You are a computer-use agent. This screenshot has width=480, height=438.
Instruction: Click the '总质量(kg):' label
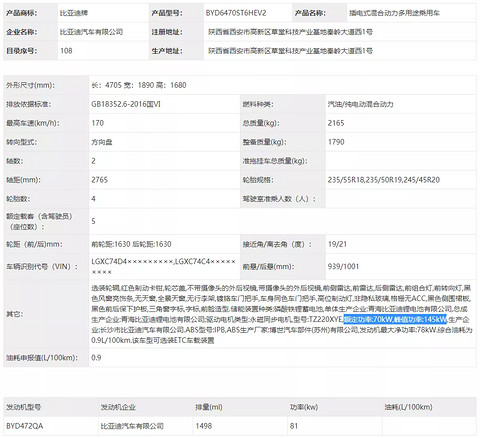click(261, 123)
